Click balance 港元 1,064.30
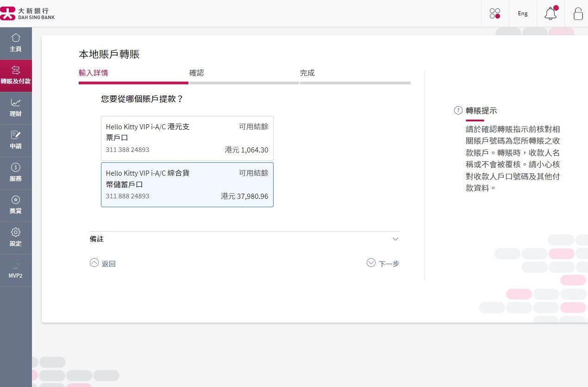588x387 pixels. pos(246,150)
